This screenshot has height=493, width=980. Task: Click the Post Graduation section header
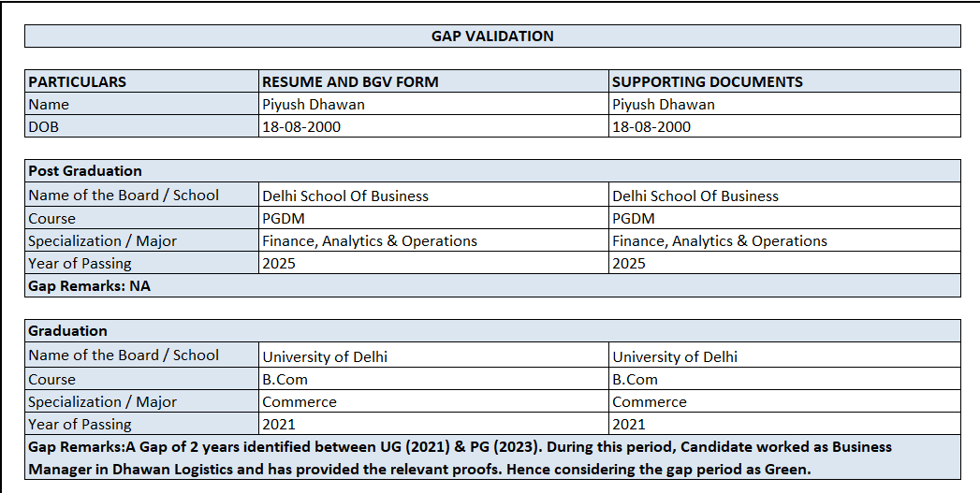coord(492,171)
